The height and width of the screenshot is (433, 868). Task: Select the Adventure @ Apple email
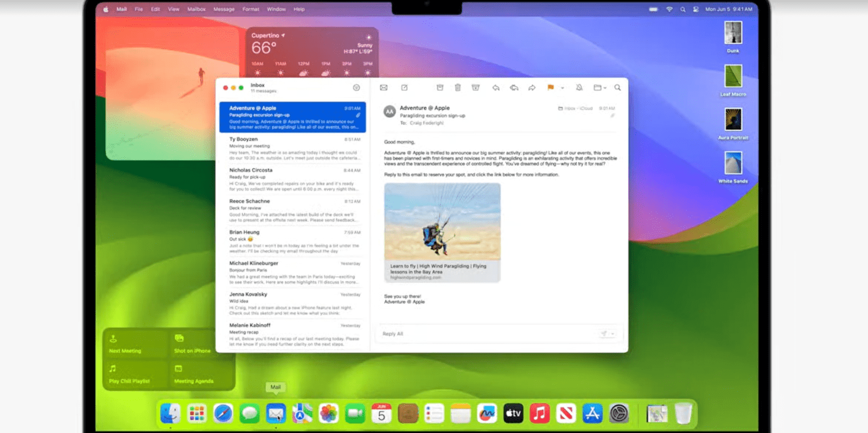coord(292,117)
